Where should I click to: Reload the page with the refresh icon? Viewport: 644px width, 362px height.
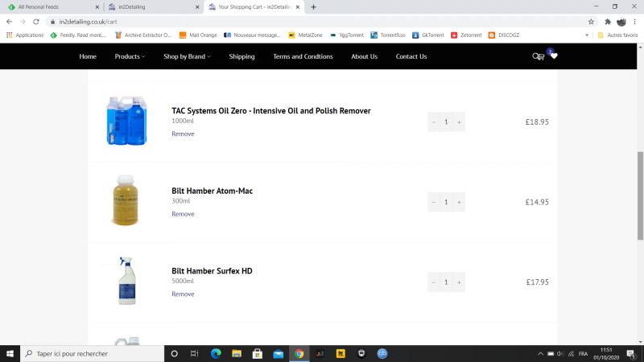36,22
